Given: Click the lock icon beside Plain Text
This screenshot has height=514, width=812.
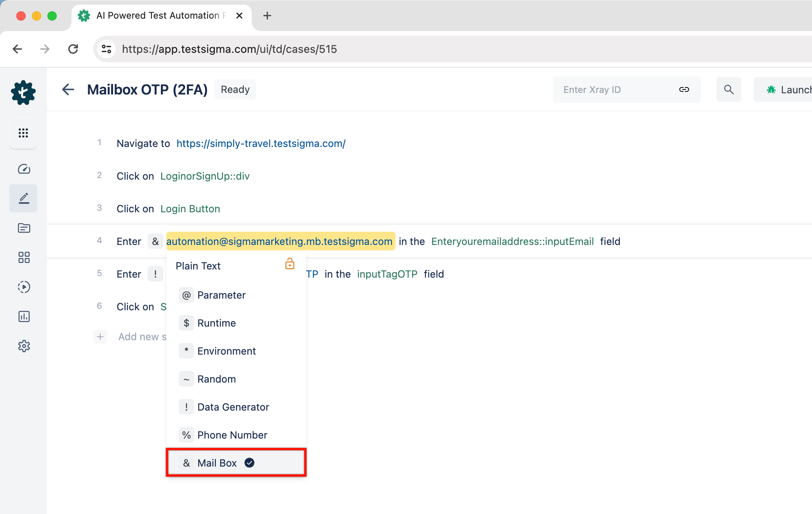Looking at the screenshot, I should click(x=290, y=264).
